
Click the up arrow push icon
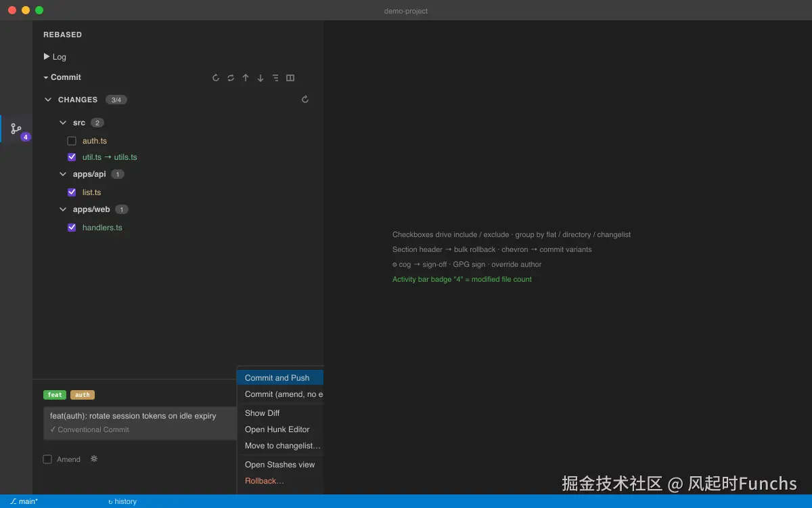coord(246,78)
